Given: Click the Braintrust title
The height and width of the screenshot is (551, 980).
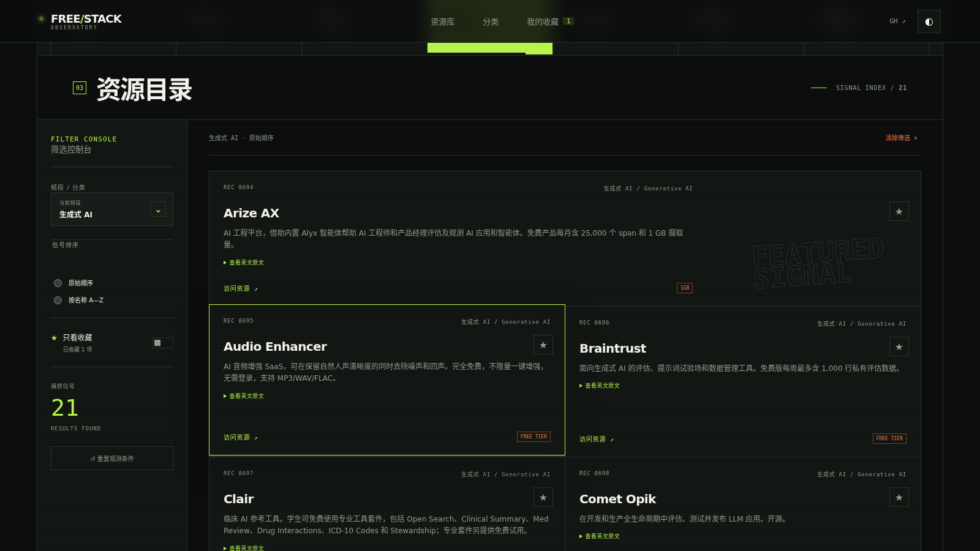Looking at the screenshot, I should (x=612, y=348).
